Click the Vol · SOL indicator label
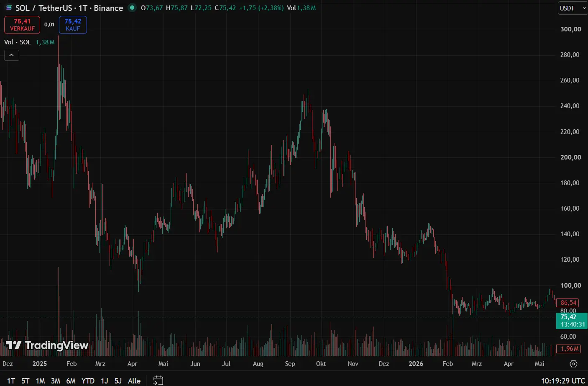The height and width of the screenshot is (386, 588). tap(18, 42)
